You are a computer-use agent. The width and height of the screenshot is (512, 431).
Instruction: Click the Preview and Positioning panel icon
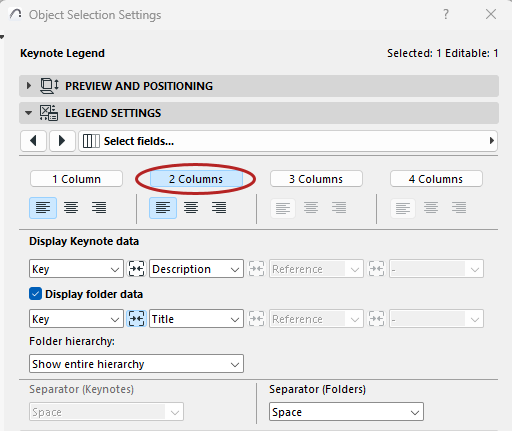point(49,86)
